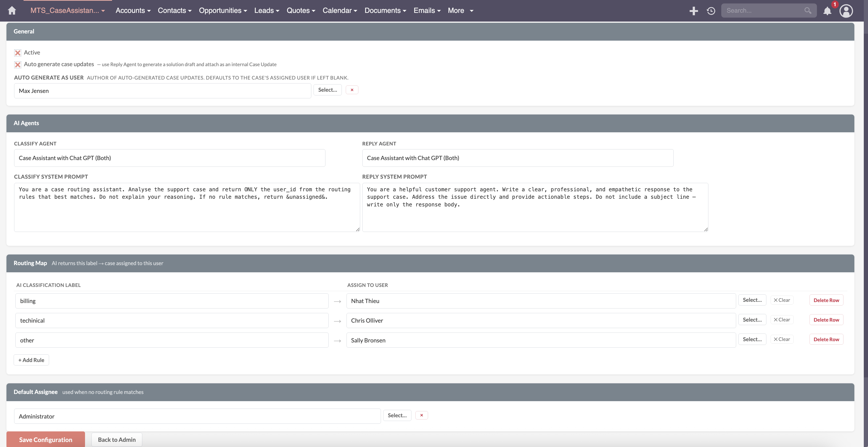Clear the Sally Bronsen assignment
The width and height of the screenshot is (868, 447).
pos(782,339)
